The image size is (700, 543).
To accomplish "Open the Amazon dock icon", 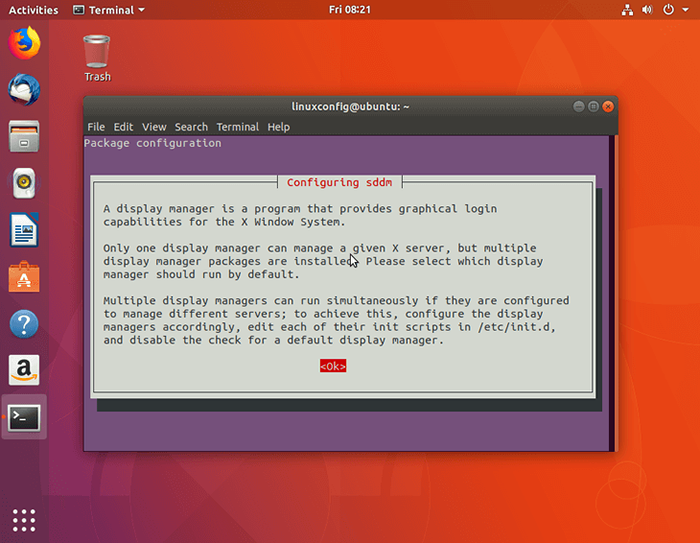I will tap(24, 371).
